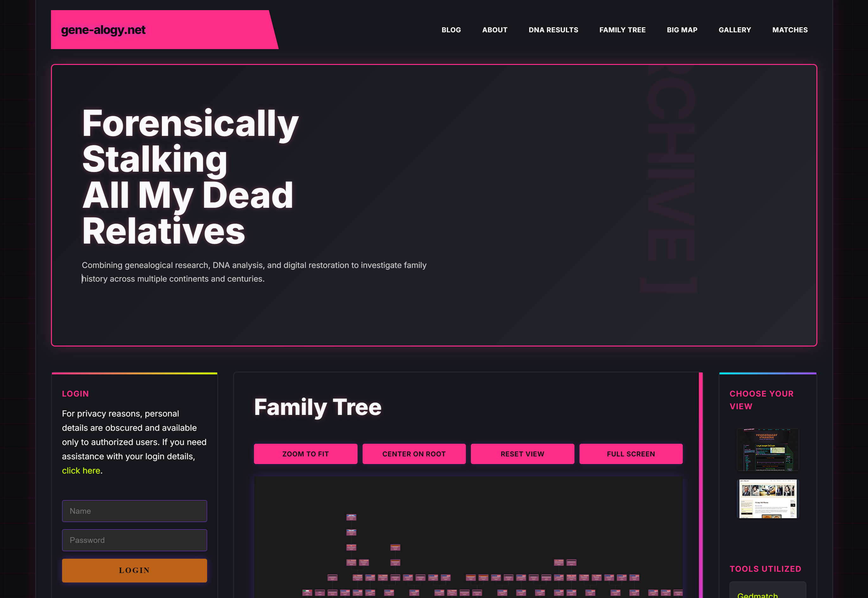Open the Matches nav link
This screenshot has width=868, height=598.
coord(790,29)
